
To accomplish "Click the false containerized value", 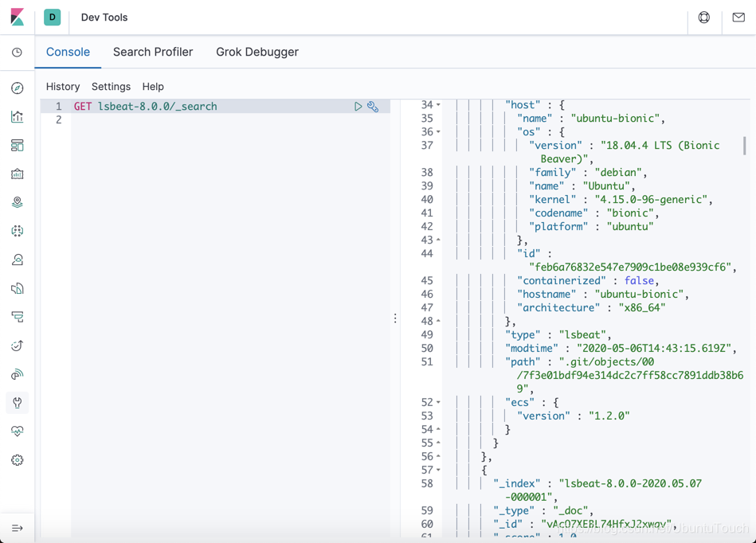I will (x=639, y=280).
